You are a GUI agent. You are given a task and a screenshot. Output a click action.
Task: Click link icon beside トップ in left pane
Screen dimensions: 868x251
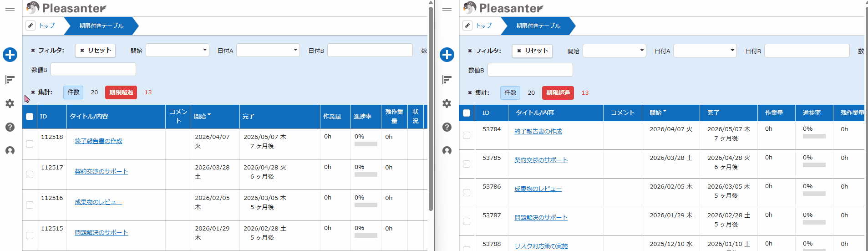click(x=30, y=26)
